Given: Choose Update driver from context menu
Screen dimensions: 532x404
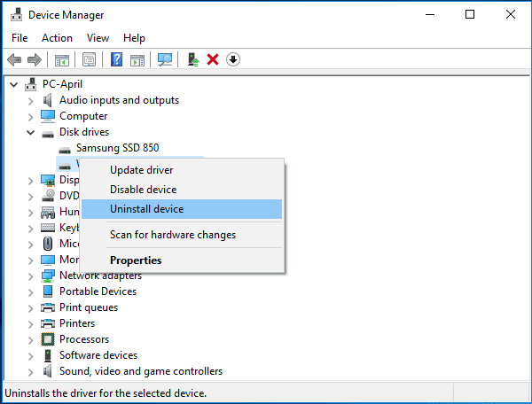Looking at the screenshot, I should (x=182, y=170).
